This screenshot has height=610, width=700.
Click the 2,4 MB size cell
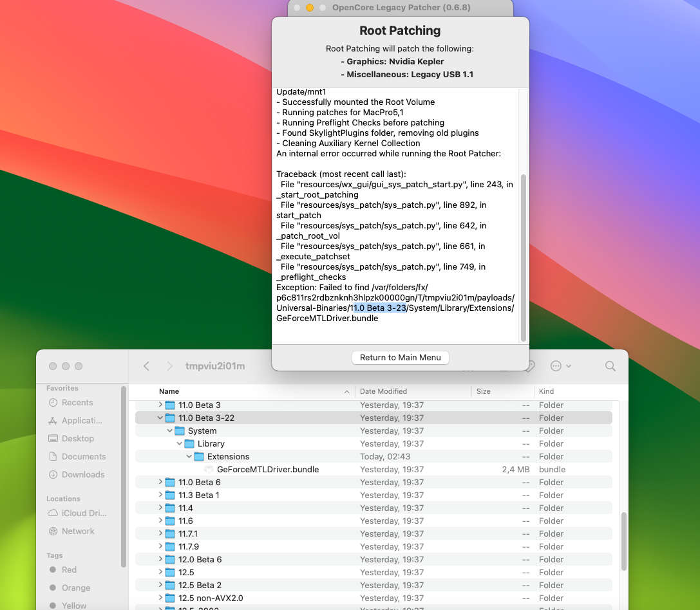click(516, 470)
